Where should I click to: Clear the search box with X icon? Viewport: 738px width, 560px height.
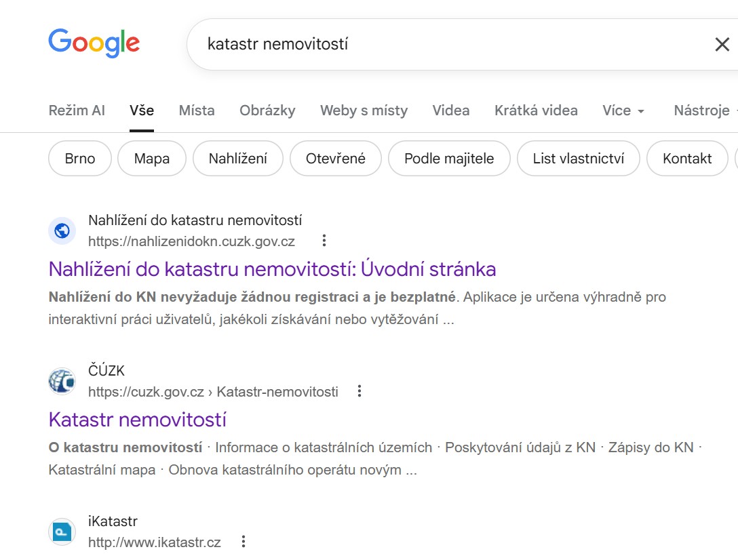click(722, 45)
